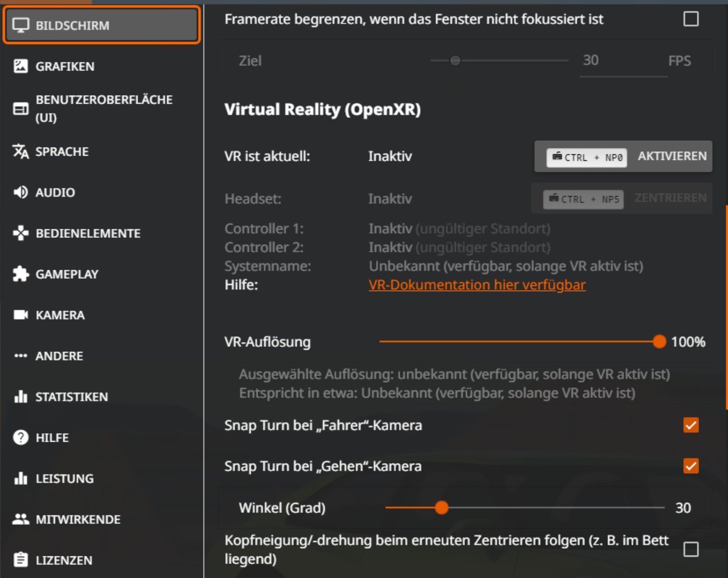Disable Snap Turn for "Fahrer" camera
This screenshot has width=728, height=578.
pyautogui.click(x=691, y=425)
